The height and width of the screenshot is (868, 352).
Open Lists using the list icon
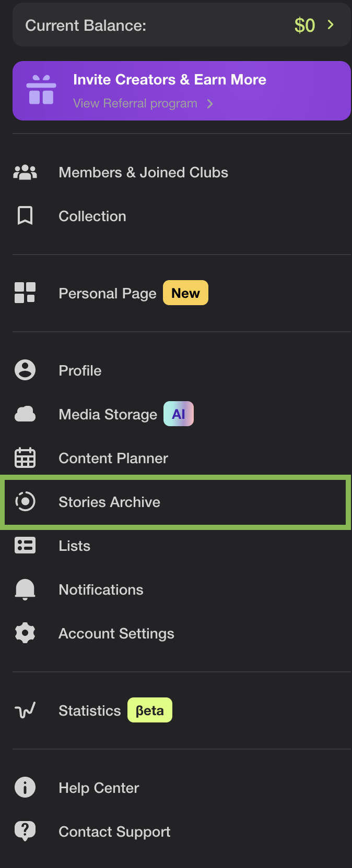pyautogui.click(x=25, y=546)
